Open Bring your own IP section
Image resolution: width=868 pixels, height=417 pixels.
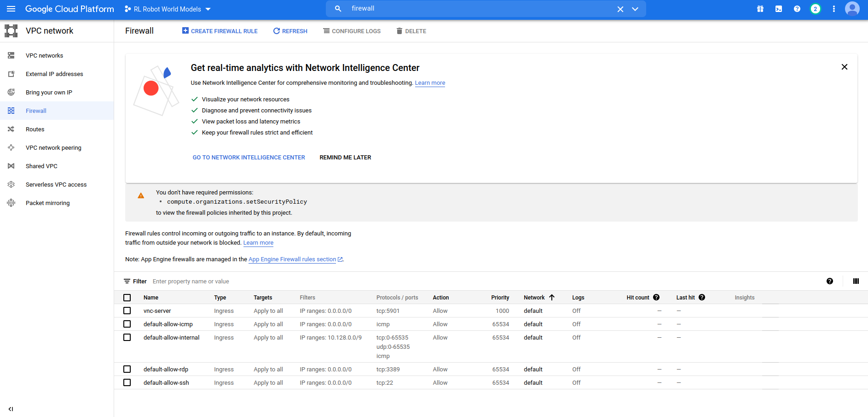[49, 92]
